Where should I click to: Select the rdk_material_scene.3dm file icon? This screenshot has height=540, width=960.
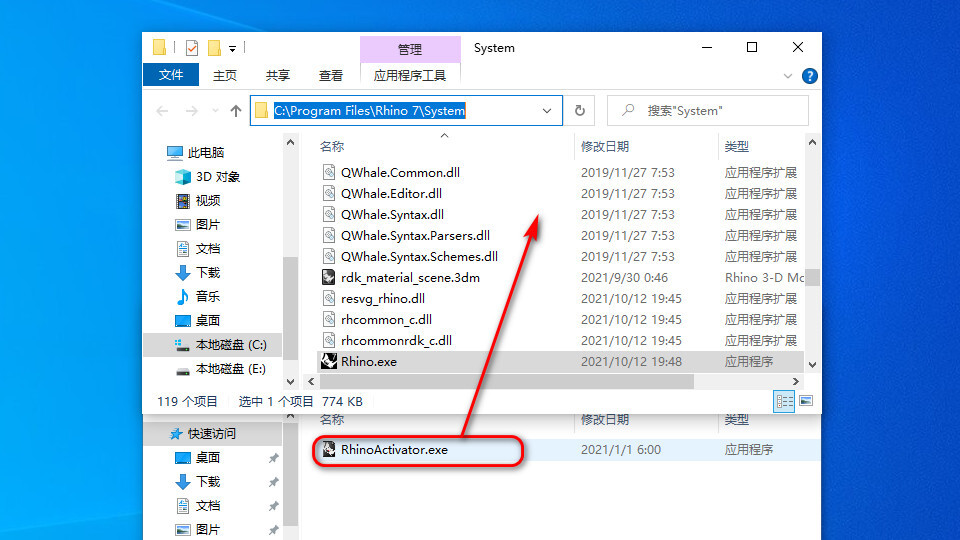click(328, 277)
